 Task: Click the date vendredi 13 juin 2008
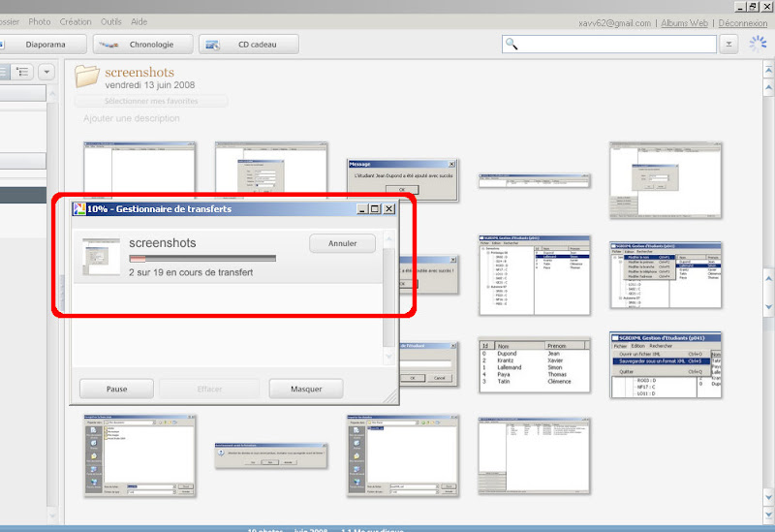[x=150, y=85]
